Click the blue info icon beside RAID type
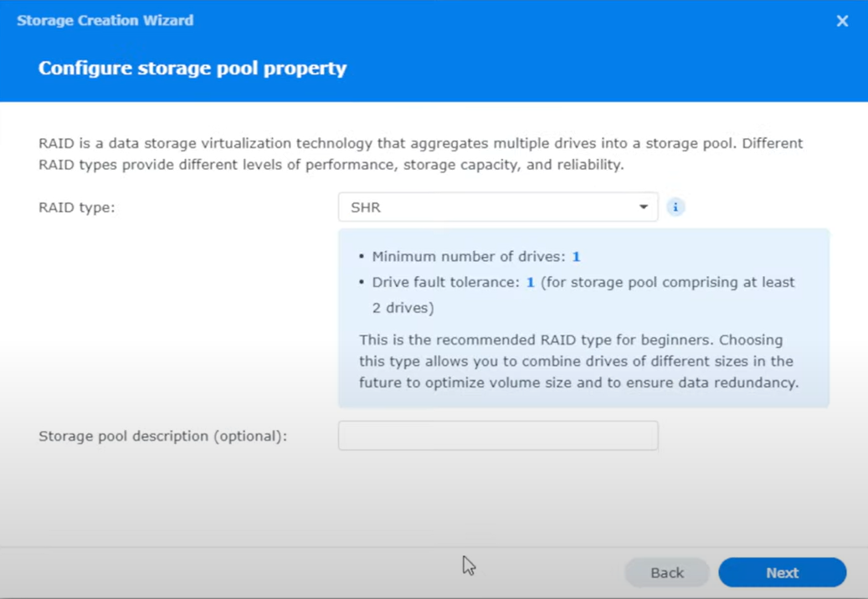Viewport: 868px width, 599px height. (675, 207)
